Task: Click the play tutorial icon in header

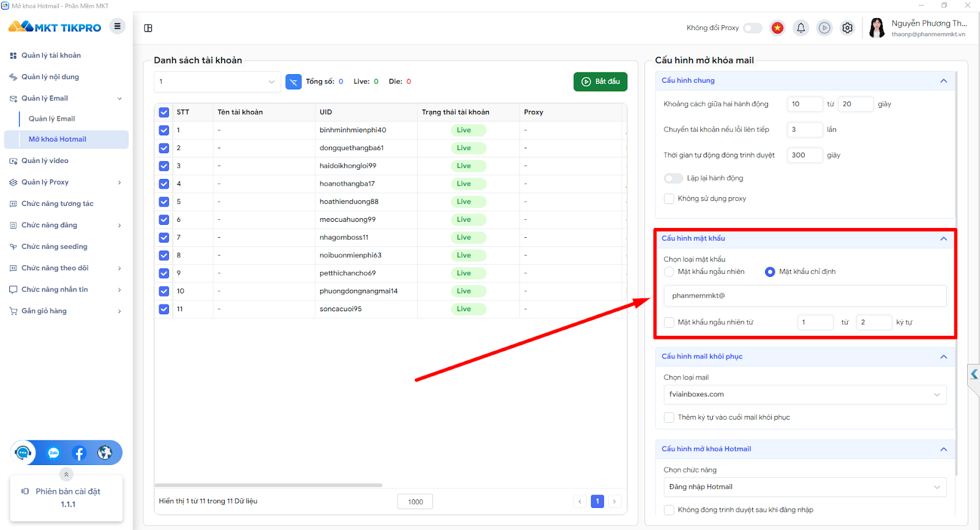Action: tap(824, 28)
